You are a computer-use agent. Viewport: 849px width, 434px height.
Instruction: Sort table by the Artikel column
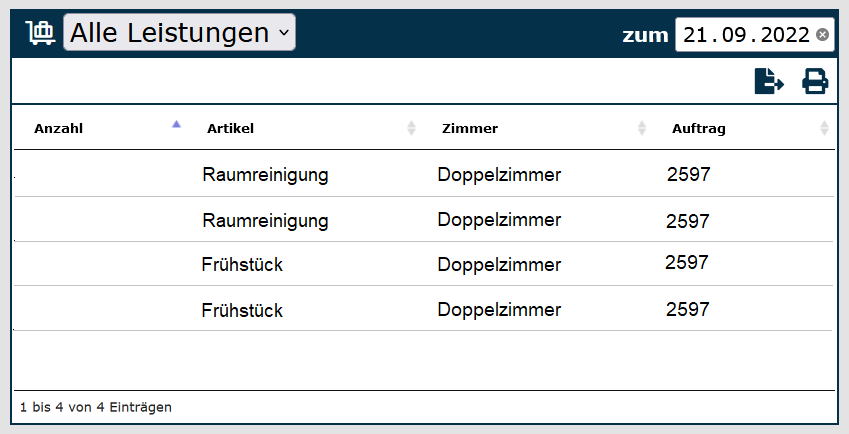230,129
